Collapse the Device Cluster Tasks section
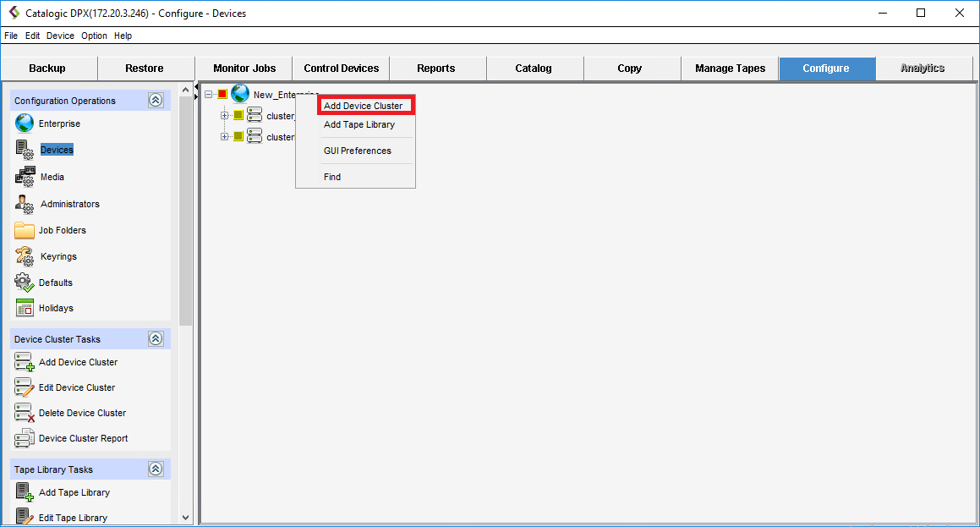Viewport: 980px width, 527px height. tap(156, 339)
